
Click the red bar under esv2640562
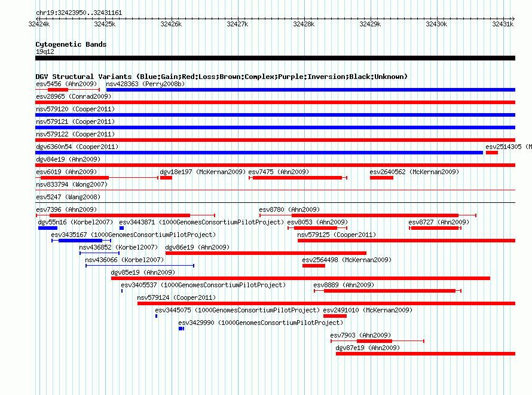pos(382,178)
